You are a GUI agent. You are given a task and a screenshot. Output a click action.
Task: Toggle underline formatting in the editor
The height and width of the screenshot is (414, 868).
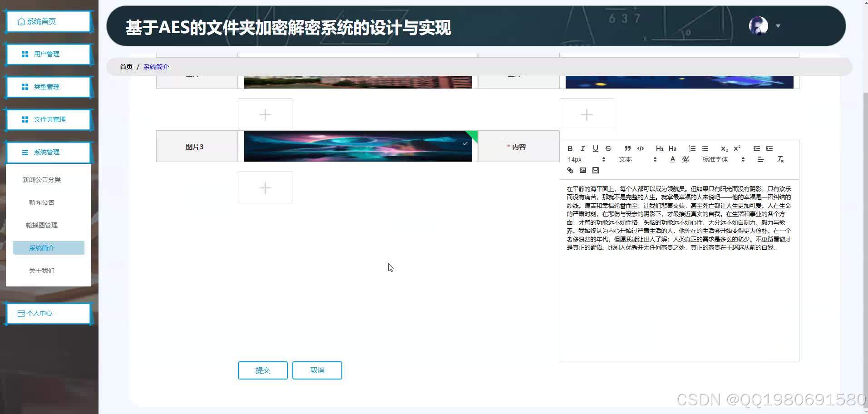click(595, 148)
